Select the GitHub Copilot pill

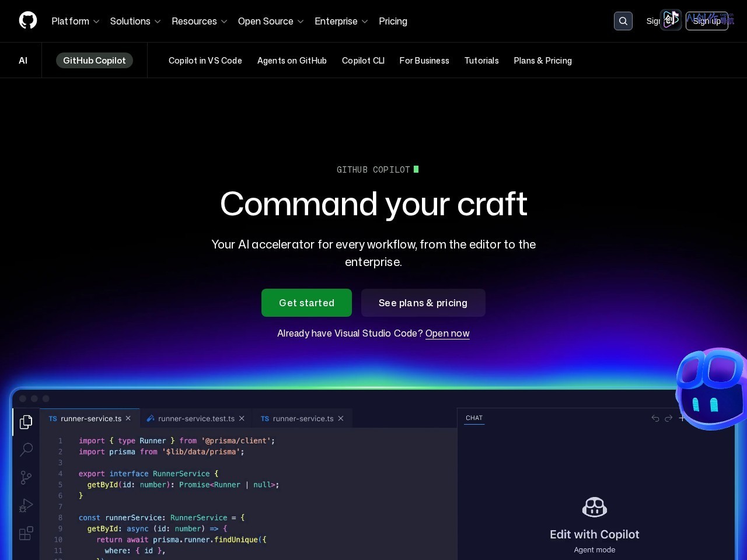[x=95, y=60]
